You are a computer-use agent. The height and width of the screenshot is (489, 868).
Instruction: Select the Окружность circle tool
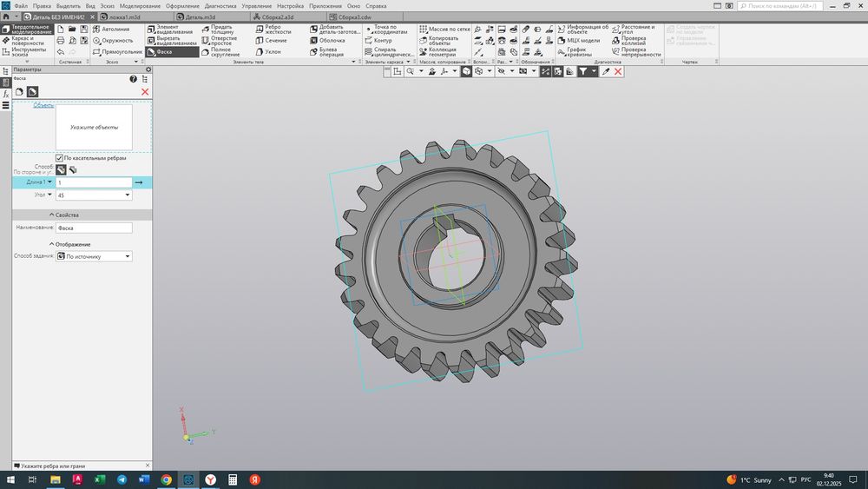point(113,41)
